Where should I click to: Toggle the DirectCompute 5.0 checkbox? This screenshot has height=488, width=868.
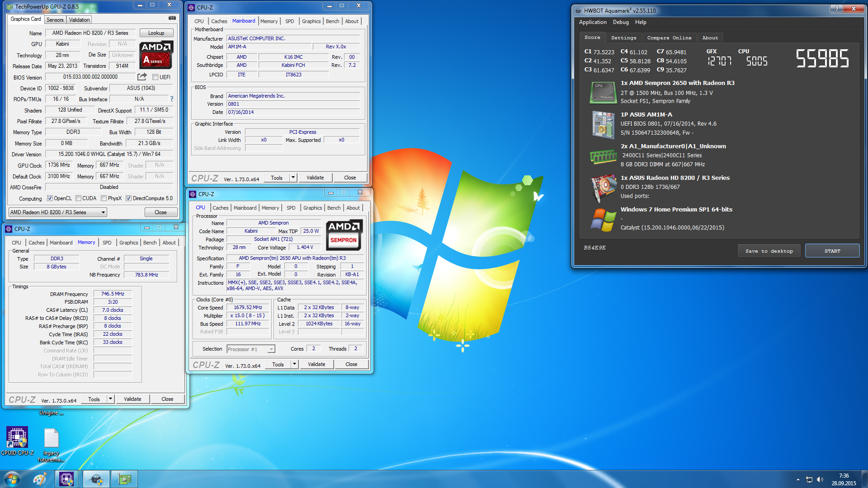tap(128, 198)
